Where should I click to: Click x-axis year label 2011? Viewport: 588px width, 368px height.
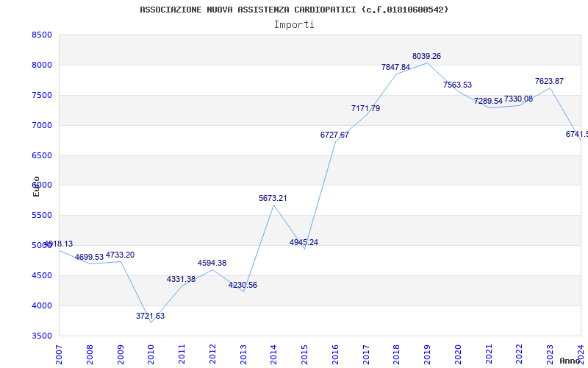[182, 355]
